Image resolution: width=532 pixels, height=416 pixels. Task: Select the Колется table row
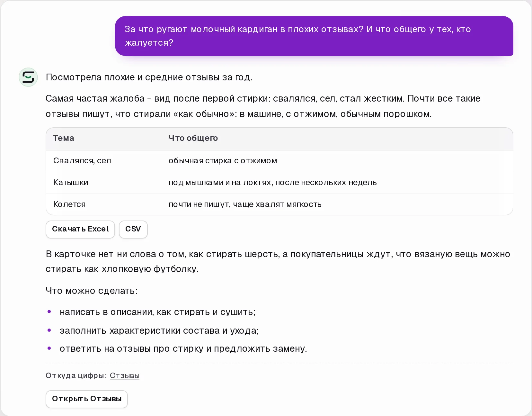279,204
